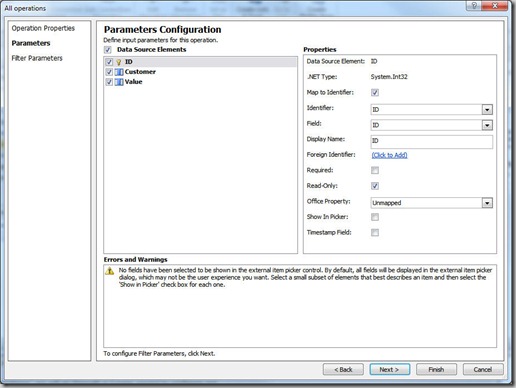
Task: Click the Finish button
Action: pos(436,370)
